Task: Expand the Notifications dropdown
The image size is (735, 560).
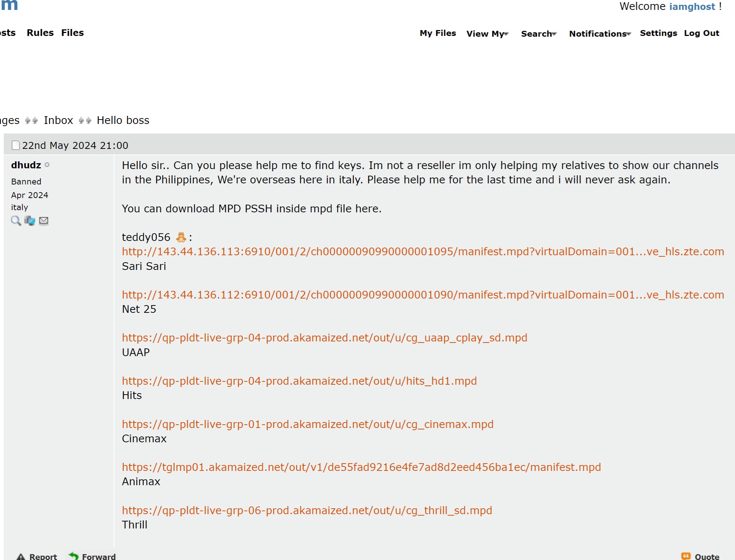Action: click(x=600, y=33)
